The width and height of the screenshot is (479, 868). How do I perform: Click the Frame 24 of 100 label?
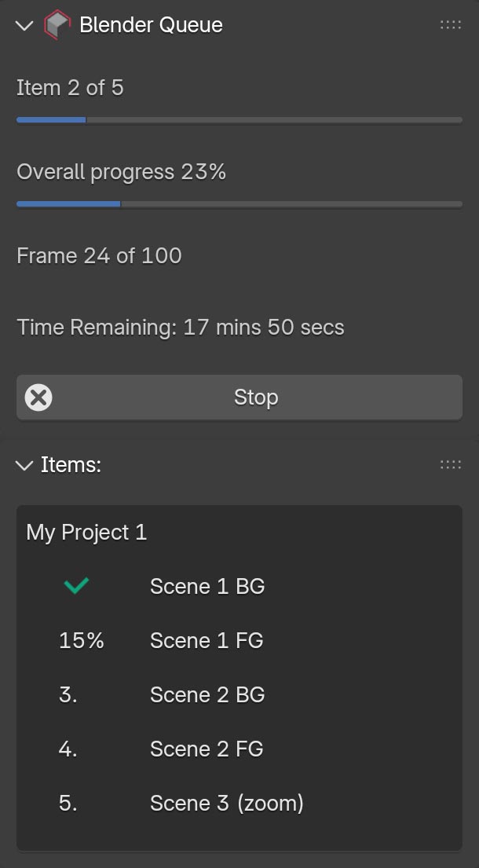[x=99, y=256]
